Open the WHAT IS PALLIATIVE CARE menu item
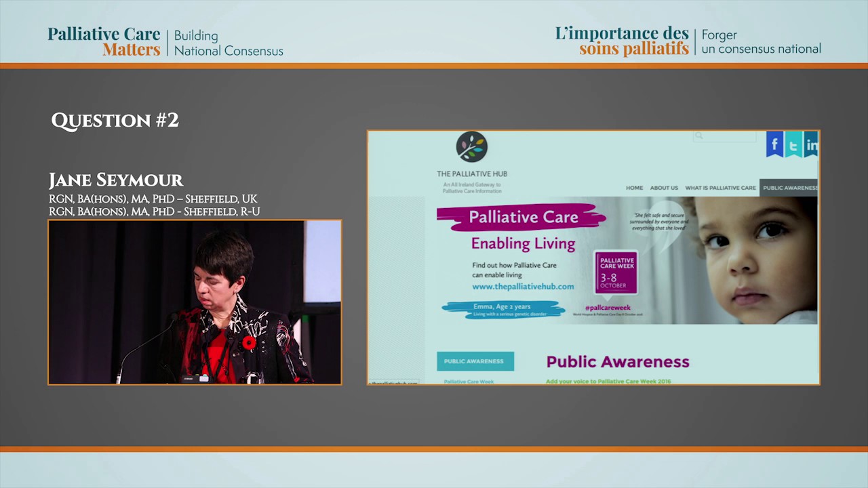Image resolution: width=868 pixels, height=488 pixels. [720, 188]
